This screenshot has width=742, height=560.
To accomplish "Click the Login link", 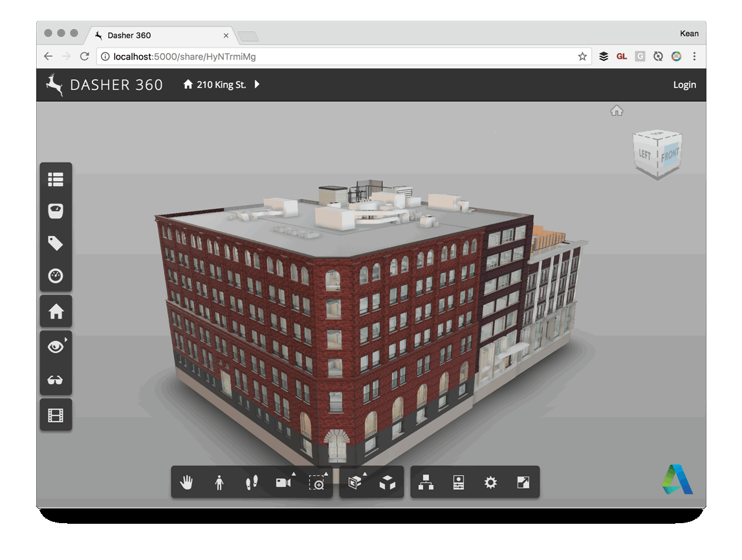I will [684, 85].
